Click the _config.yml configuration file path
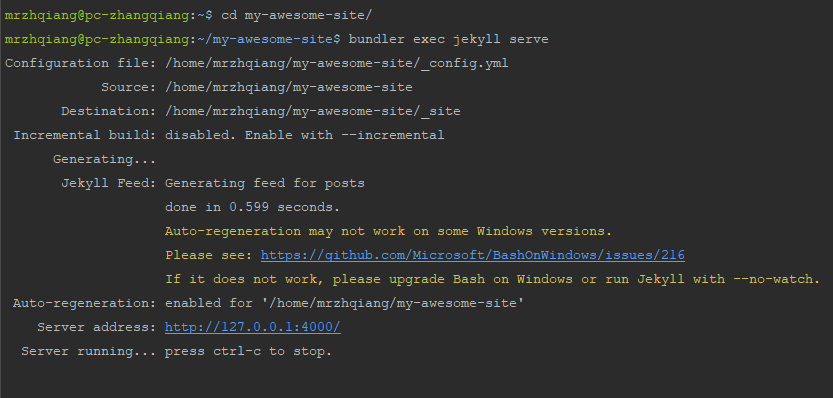Viewport: 833px width, 398px height. (x=337, y=64)
